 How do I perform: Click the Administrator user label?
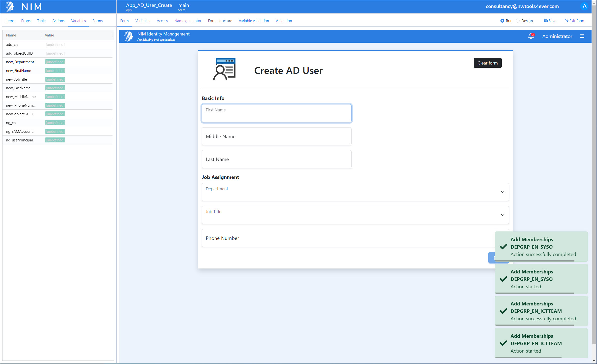coord(557,36)
